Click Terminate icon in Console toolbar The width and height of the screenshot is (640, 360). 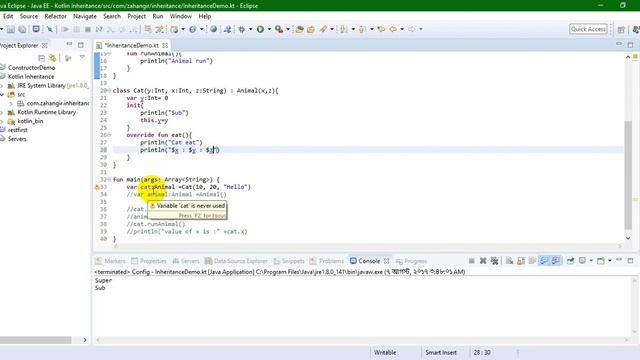click(471, 261)
